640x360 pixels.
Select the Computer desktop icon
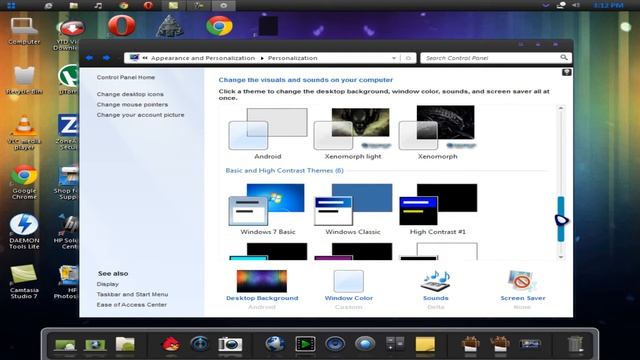[x=24, y=31]
